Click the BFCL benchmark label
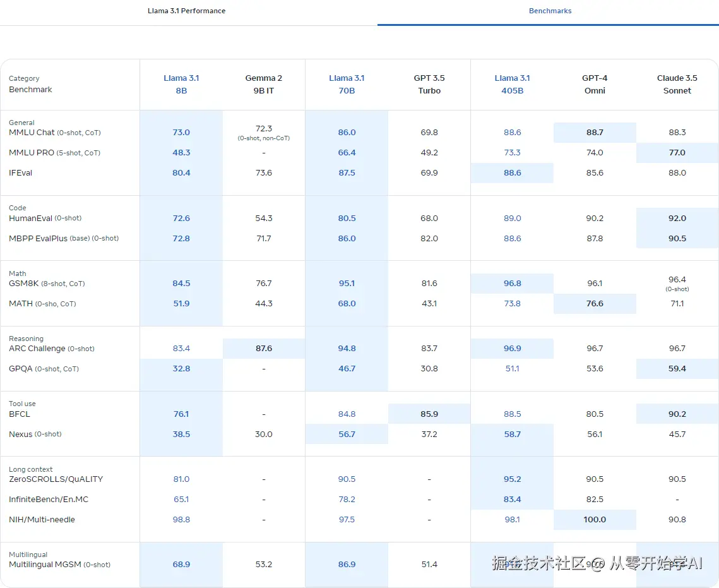Viewport: 719px width, 588px height. pyautogui.click(x=20, y=414)
